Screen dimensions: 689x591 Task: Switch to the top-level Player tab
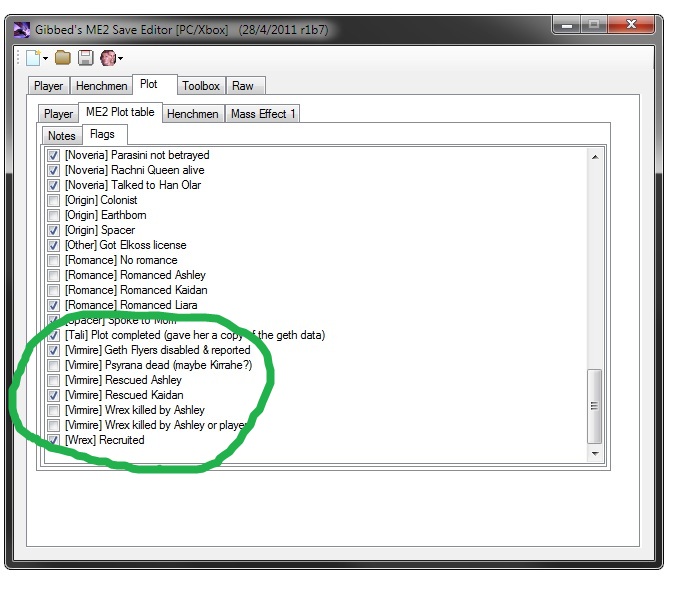[48, 86]
